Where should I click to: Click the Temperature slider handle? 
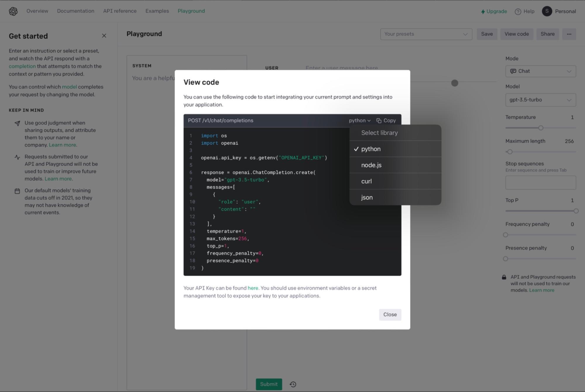pos(541,128)
